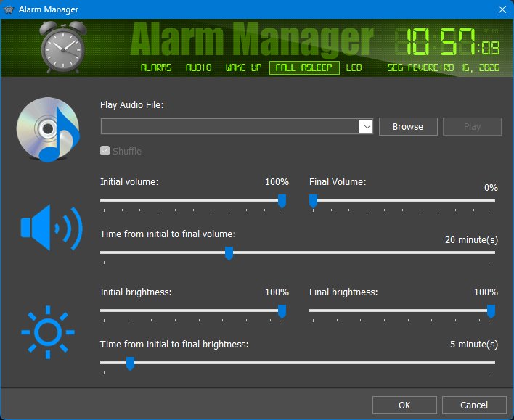Screen dimensions: 514x420
Task: Open the audio file dropdown arrow
Action: pyautogui.click(x=366, y=126)
